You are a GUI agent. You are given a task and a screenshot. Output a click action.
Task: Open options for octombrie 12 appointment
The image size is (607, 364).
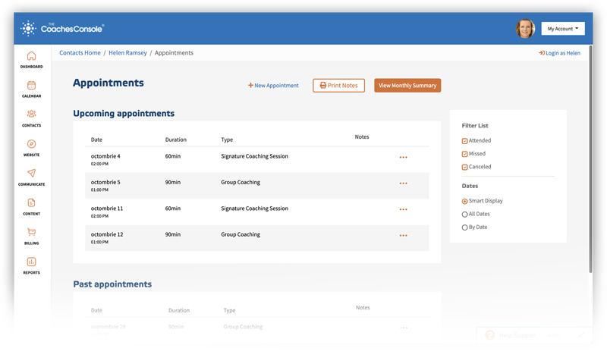403,236
